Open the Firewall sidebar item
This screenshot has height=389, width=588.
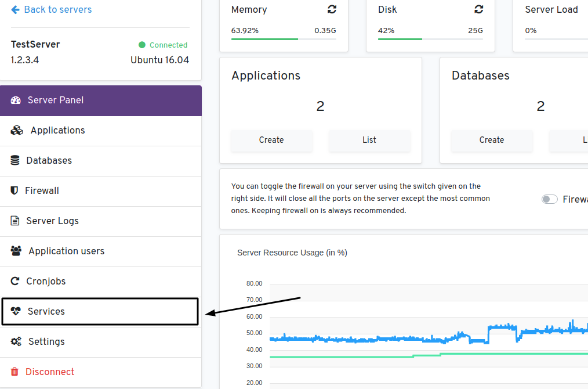(x=101, y=191)
